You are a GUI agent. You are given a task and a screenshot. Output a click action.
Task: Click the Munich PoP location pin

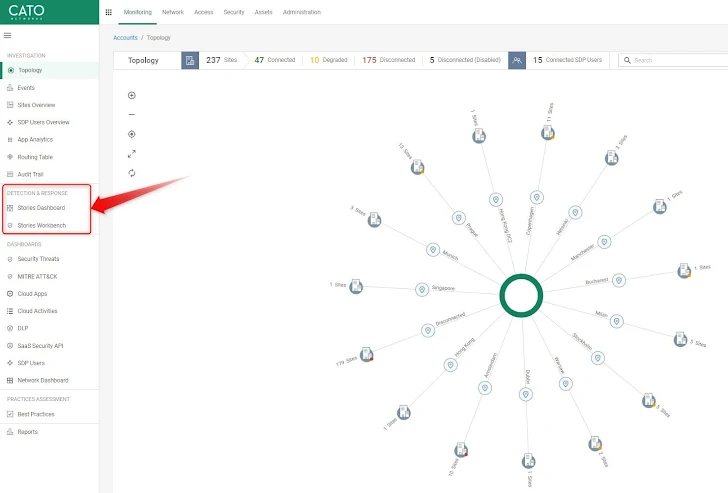[432, 249]
